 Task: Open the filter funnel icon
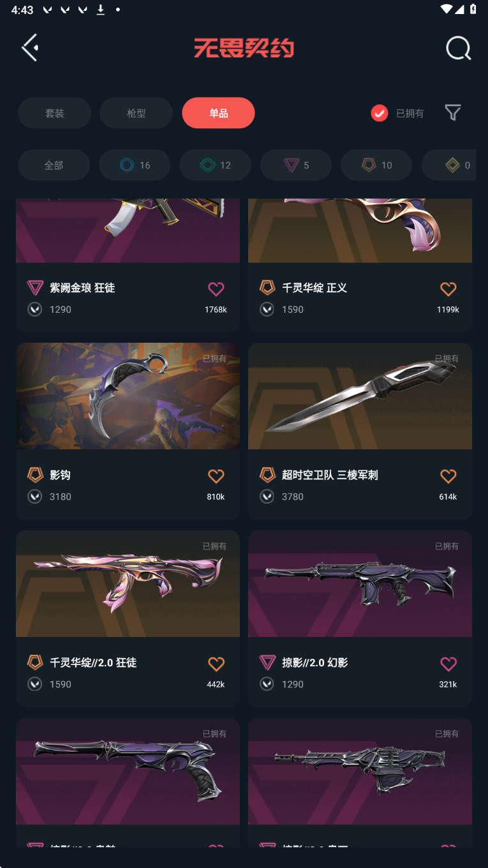point(453,113)
